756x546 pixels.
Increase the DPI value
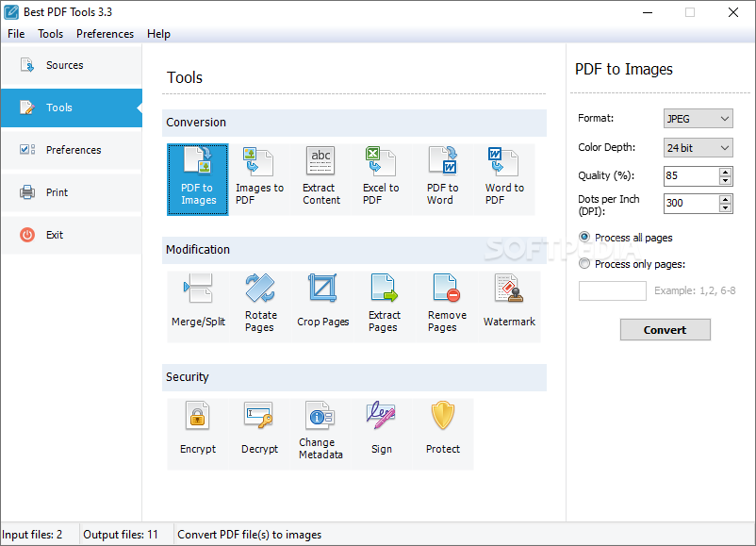click(725, 199)
